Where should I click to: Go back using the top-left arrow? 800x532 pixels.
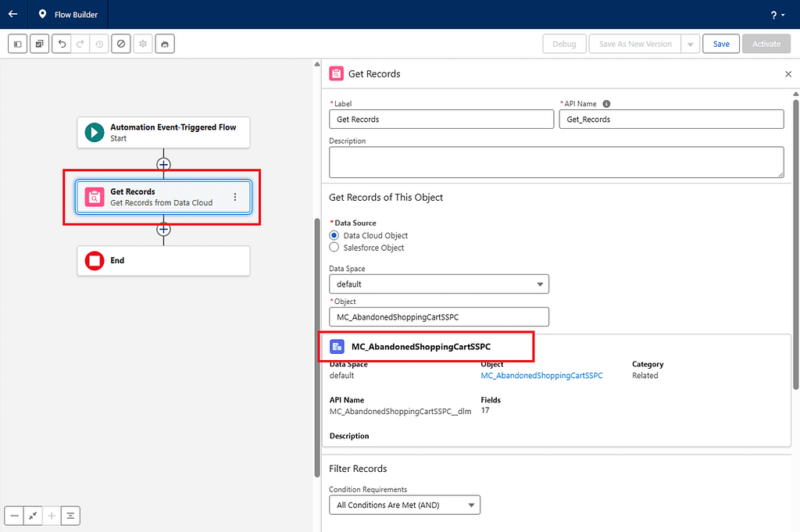tap(12, 14)
